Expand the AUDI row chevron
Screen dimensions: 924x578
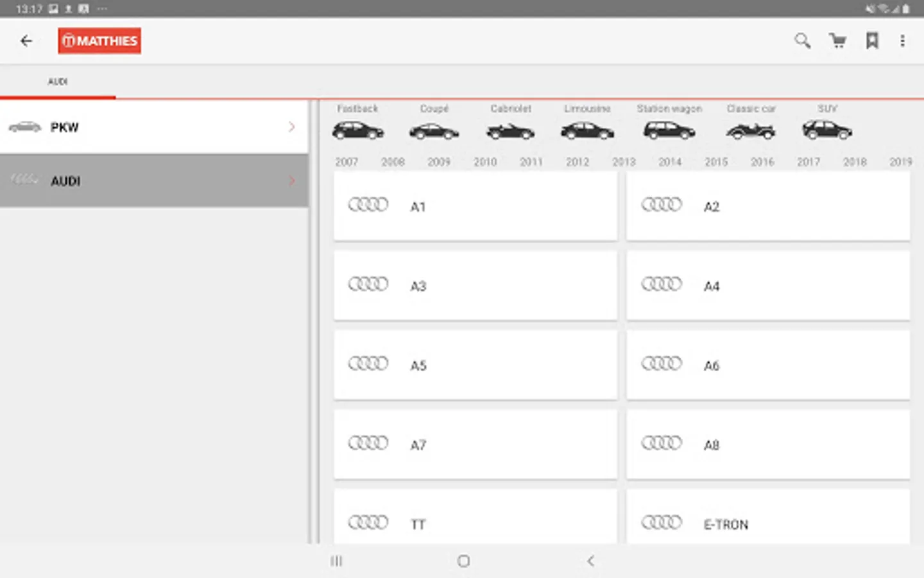click(x=292, y=180)
